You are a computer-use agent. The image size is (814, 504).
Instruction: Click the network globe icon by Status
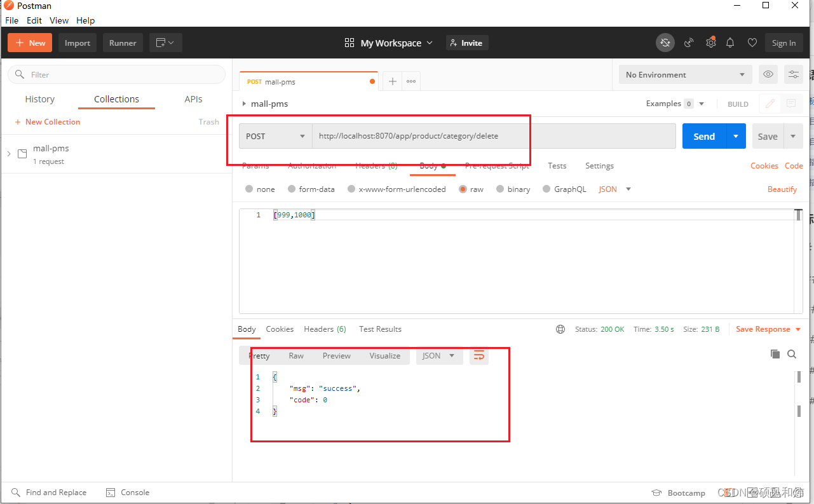560,329
